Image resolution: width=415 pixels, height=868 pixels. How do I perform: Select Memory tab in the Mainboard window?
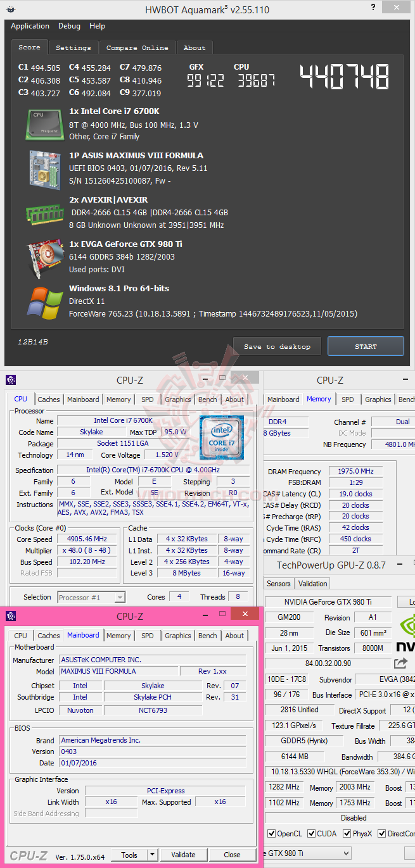point(118,636)
